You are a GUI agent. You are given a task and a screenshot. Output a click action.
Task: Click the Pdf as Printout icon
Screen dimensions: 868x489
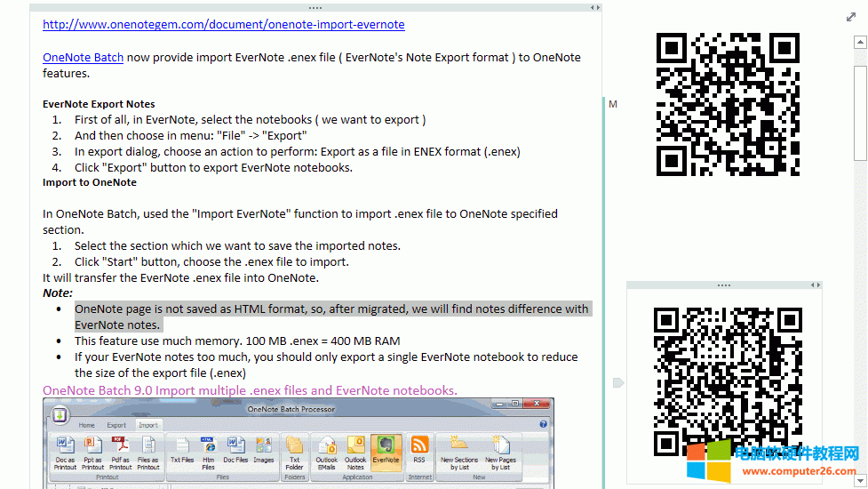click(x=120, y=453)
